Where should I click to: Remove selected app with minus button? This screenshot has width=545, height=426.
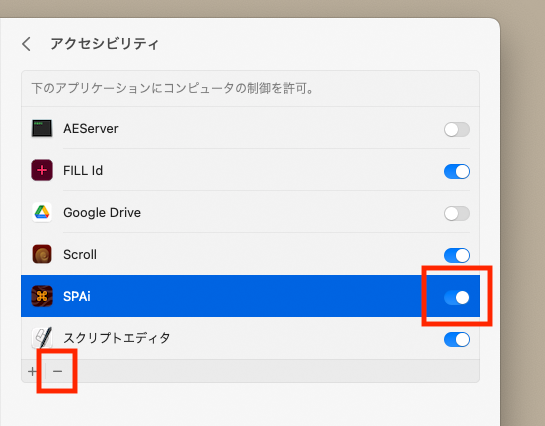[x=58, y=371]
